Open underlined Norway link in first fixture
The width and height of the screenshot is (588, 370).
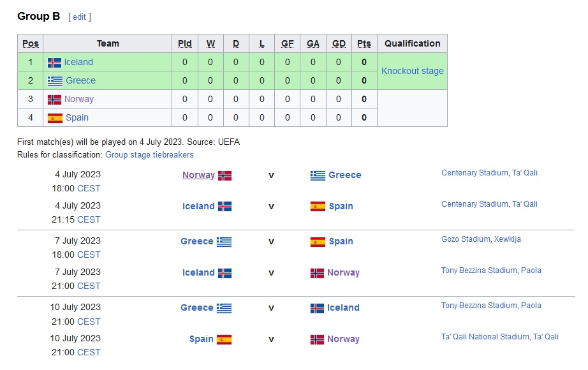coord(198,175)
